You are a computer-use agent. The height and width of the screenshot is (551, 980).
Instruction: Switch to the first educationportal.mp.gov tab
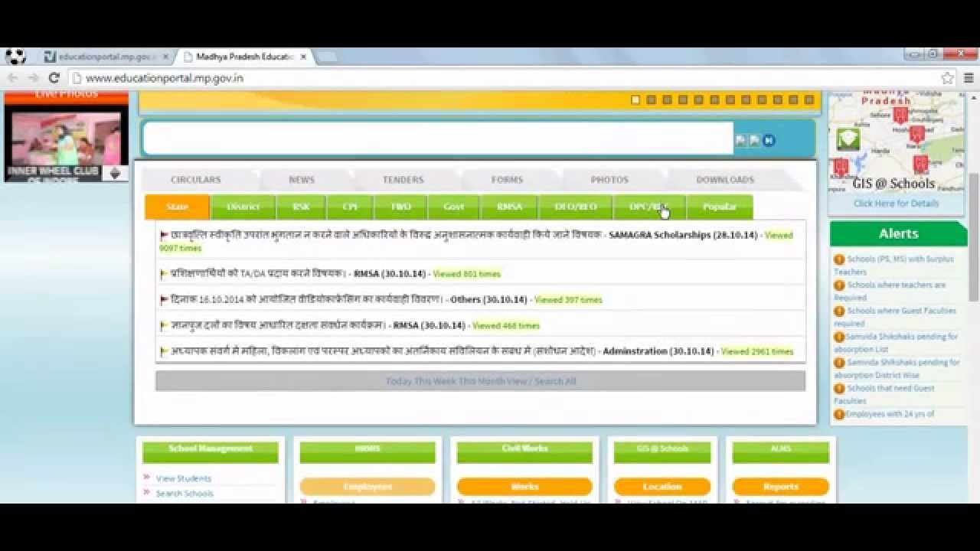pos(106,57)
